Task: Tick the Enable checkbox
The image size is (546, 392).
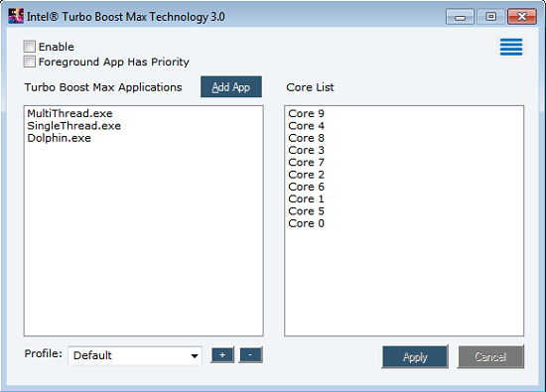Action: [x=29, y=47]
